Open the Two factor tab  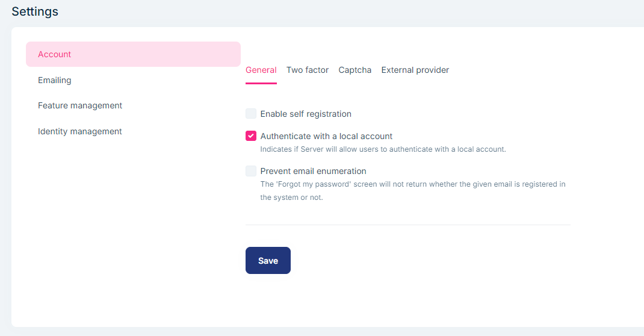click(x=308, y=70)
